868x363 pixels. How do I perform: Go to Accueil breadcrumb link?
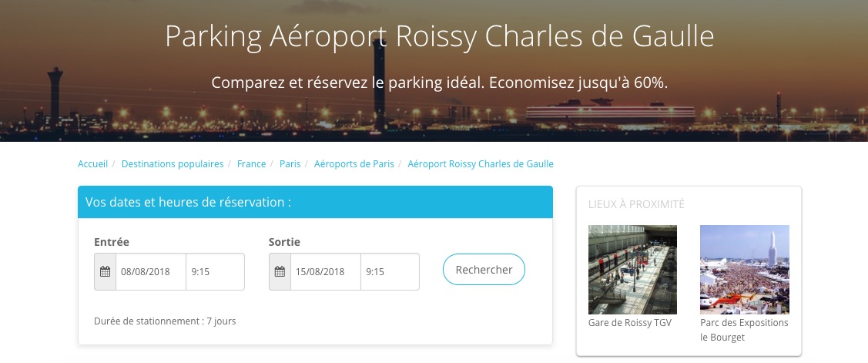[92, 164]
